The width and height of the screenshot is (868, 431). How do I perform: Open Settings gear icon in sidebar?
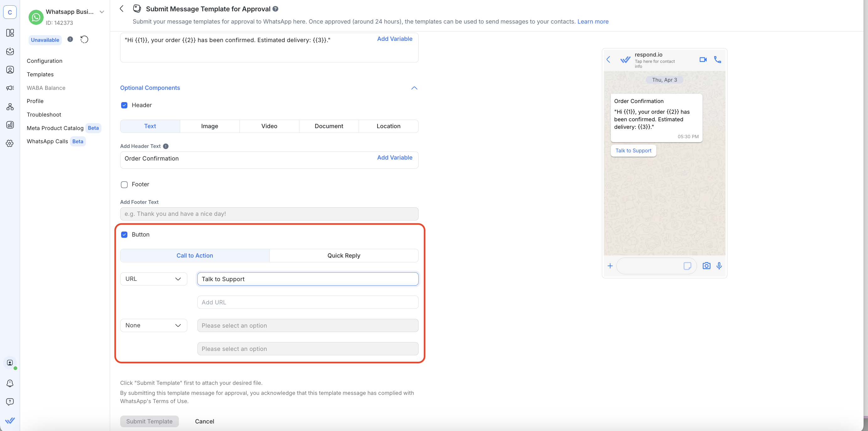pos(10,143)
